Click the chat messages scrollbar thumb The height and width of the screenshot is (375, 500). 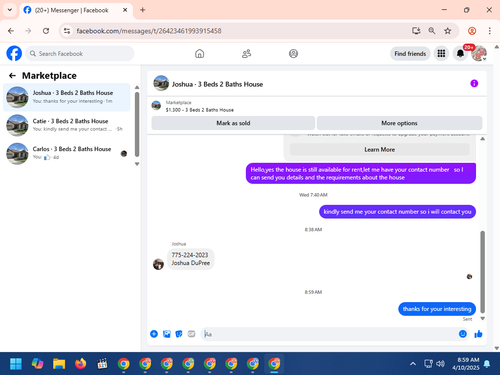(x=482, y=272)
